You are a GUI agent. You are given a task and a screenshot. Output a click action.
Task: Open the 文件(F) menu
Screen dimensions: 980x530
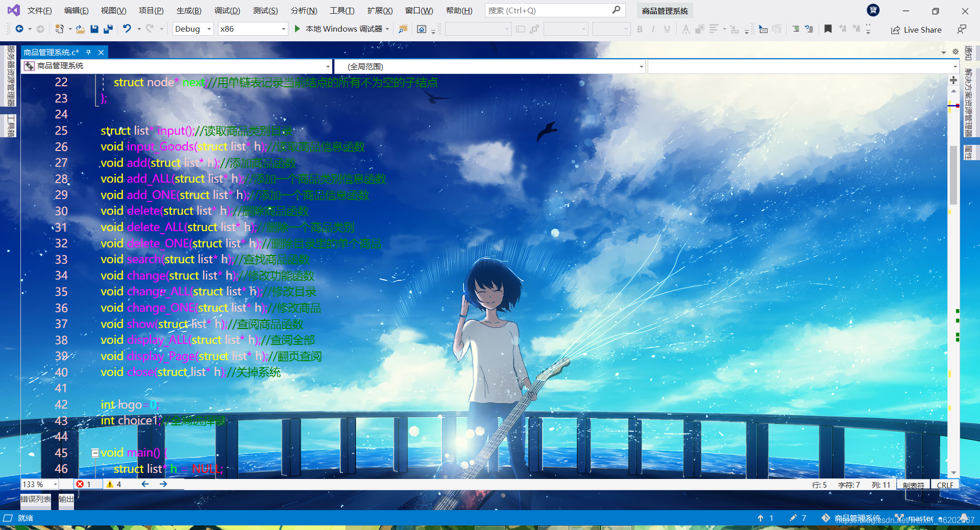39,11
